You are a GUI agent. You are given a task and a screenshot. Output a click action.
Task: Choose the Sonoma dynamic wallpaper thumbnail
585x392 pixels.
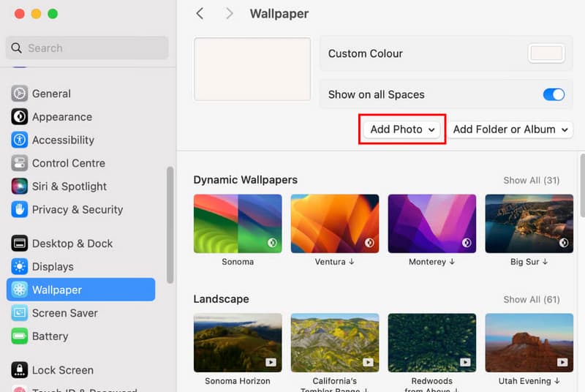(238, 224)
